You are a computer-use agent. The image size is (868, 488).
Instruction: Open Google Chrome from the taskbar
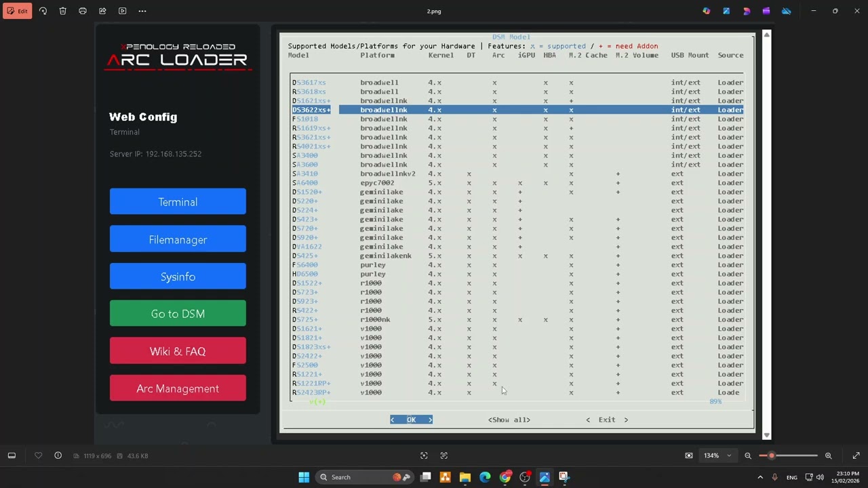click(505, 477)
